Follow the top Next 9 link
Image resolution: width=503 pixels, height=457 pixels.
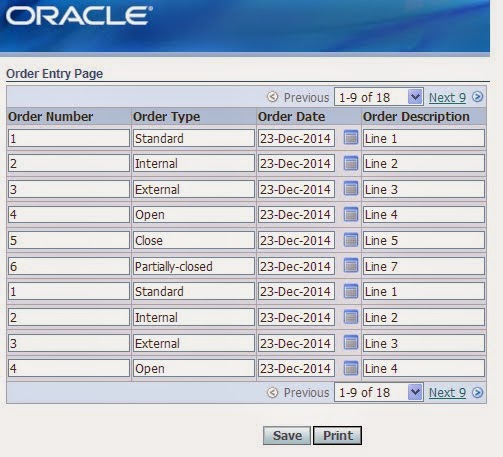click(447, 98)
